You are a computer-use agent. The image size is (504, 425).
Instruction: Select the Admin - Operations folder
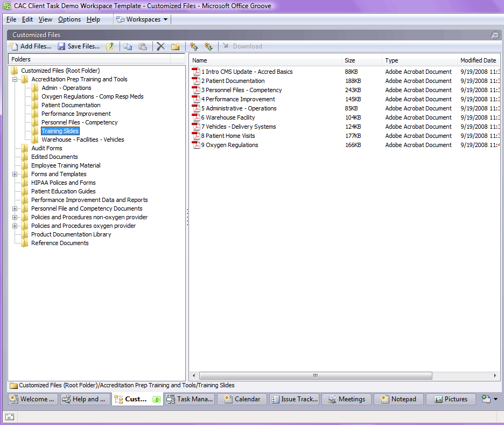(66, 88)
